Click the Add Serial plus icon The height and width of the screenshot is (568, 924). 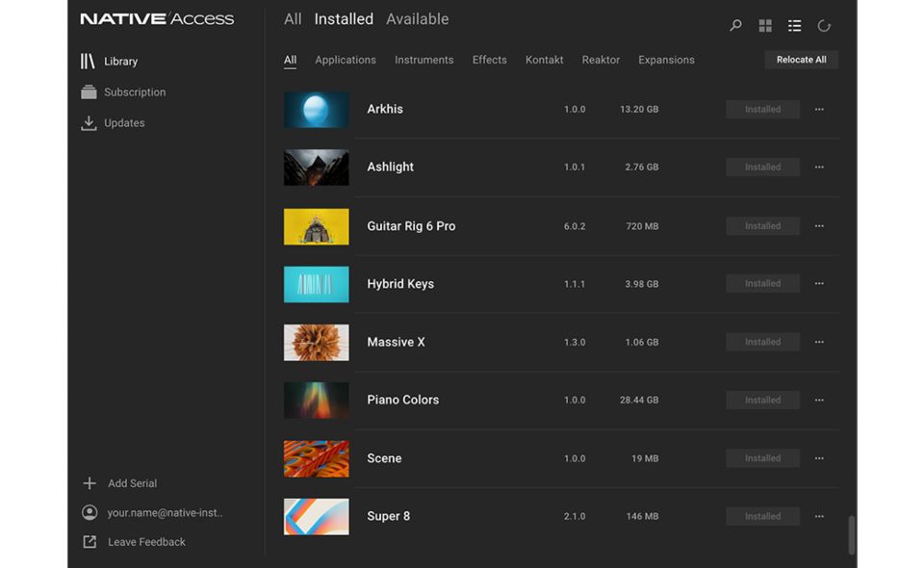[x=90, y=483]
